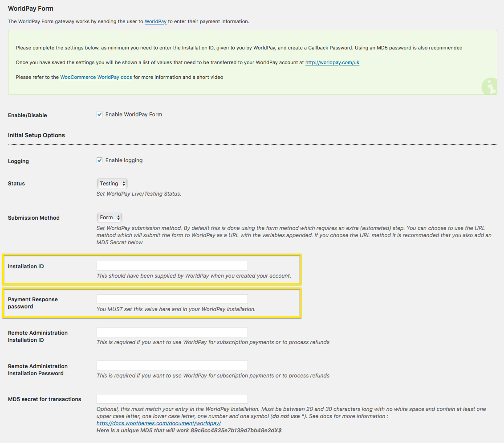Uncheck Enable logging
The image size is (504, 443).
[99, 160]
